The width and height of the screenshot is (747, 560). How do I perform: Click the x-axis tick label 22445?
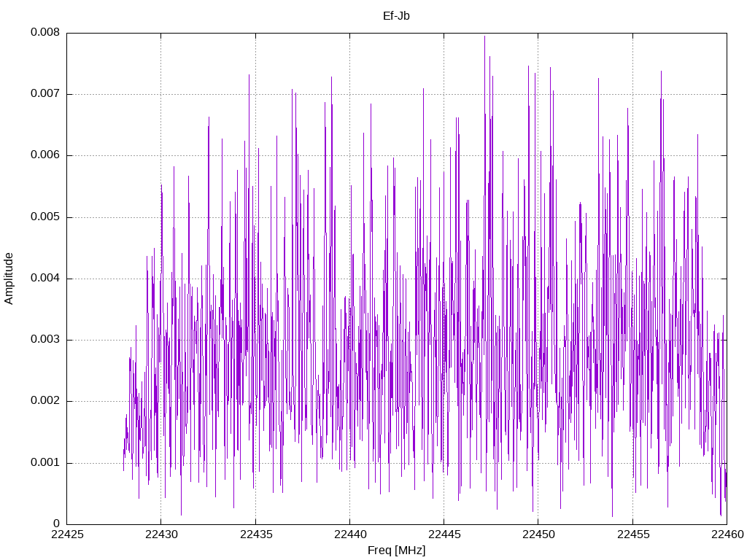point(444,534)
